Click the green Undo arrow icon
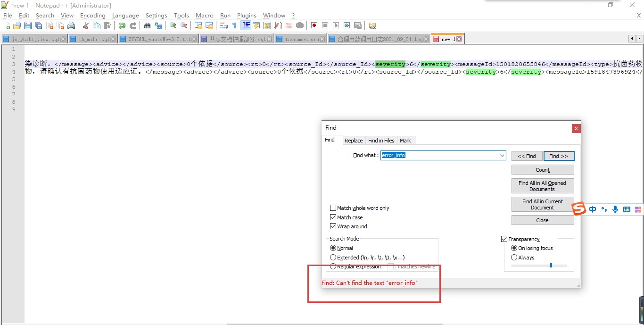 click(122, 25)
